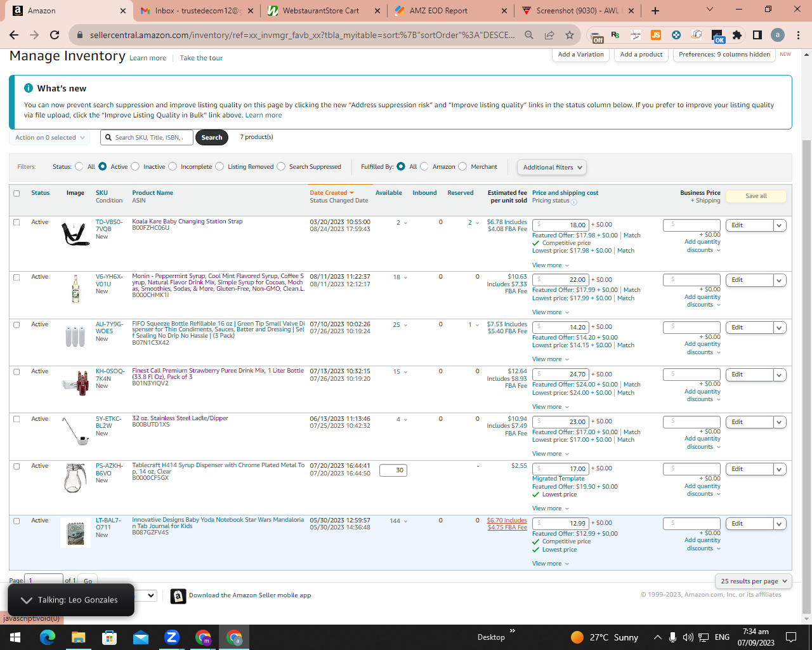Check the Baby Yoda Notebook row
Image resolution: width=812 pixels, height=650 pixels.
pos(16,521)
